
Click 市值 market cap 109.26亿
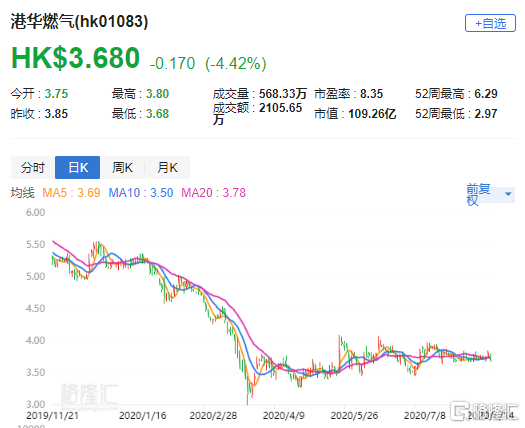pos(355,114)
